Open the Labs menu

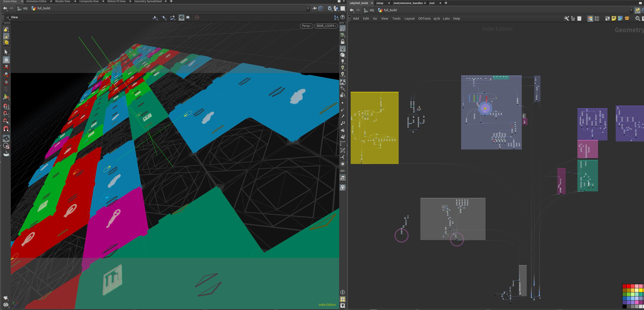pos(446,19)
